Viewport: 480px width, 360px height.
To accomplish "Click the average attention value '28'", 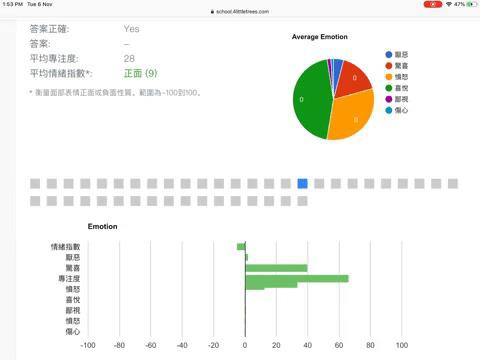I will 129,59.
